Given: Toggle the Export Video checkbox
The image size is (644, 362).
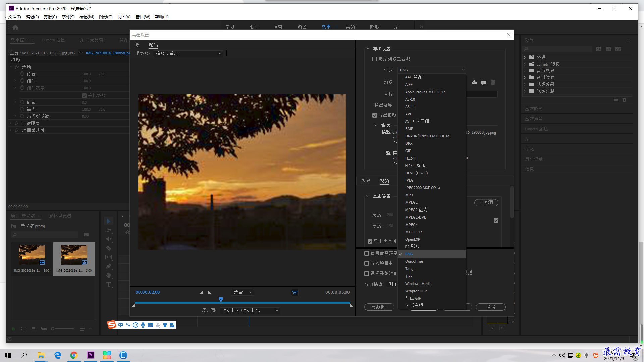Looking at the screenshot, I should tap(374, 115).
